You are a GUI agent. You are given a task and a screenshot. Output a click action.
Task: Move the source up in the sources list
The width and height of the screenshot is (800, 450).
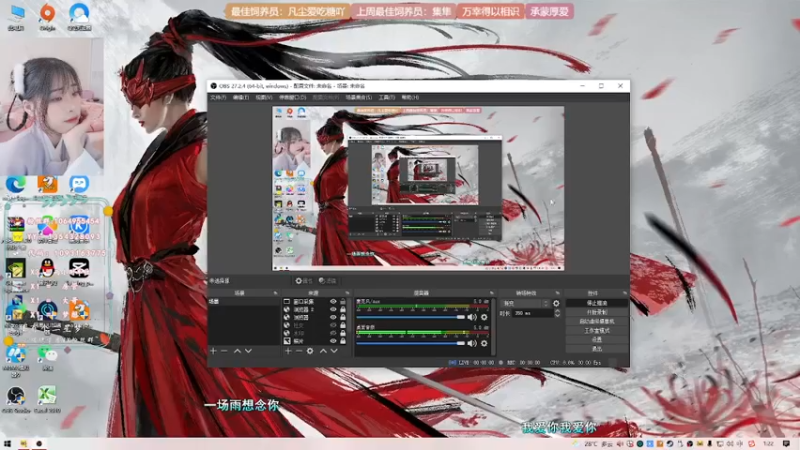[323, 351]
